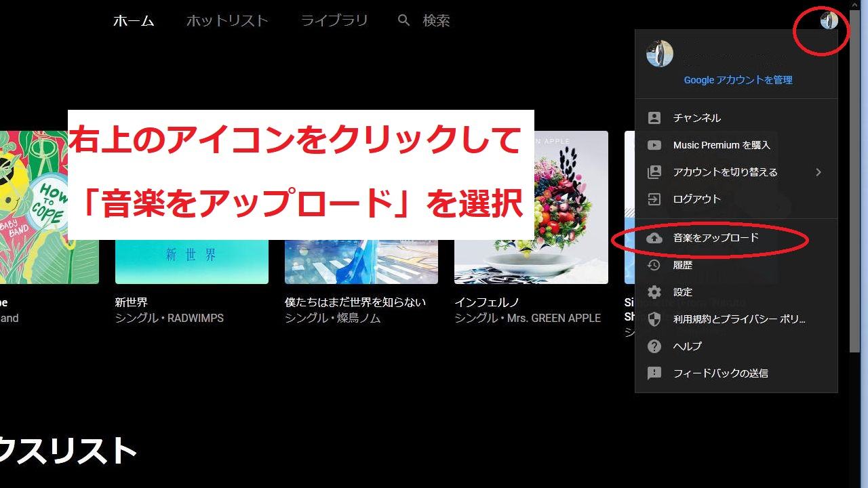Image resolution: width=868 pixels, height=488 pixels.
Task: Click the large avatar in account menu
Action: 660,54
